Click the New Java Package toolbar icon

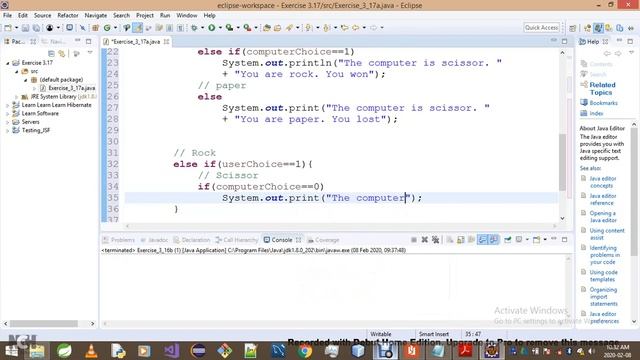(96, 28)
